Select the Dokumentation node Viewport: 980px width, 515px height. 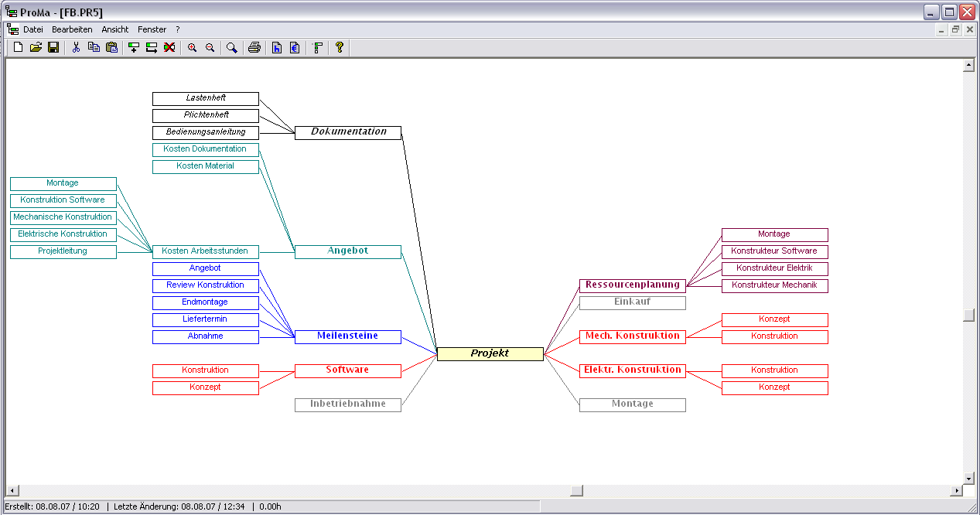point(348,132)
